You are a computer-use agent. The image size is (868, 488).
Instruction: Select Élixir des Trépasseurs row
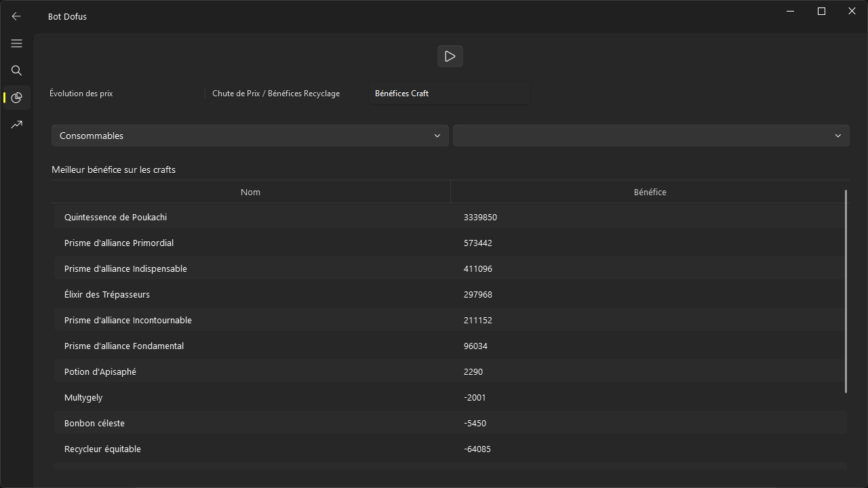[x=450, y=294]
